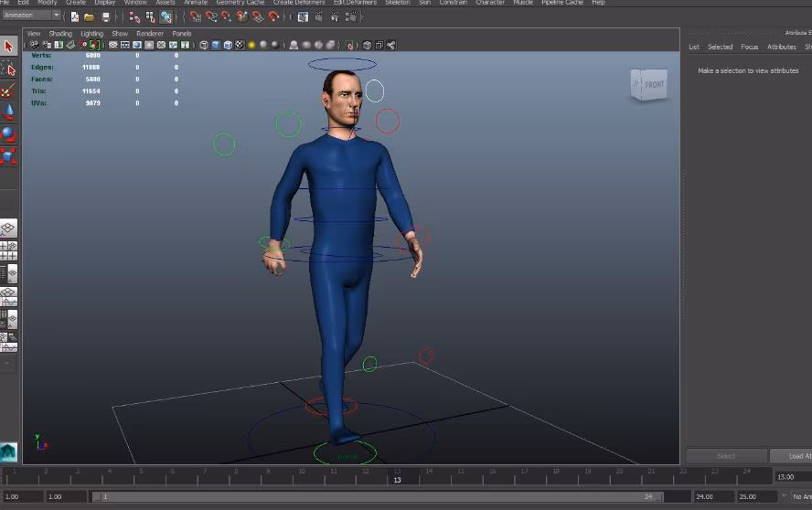Click the Select button in Attribute Editor
The width and height of the screenshot is (812, 510).
click(x=726, y=456)
